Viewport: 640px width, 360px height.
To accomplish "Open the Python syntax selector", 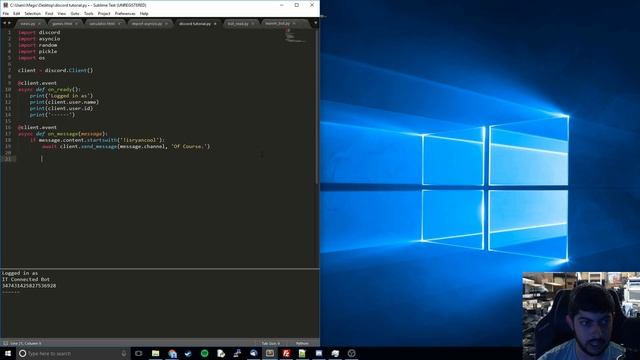I will 302,343.
